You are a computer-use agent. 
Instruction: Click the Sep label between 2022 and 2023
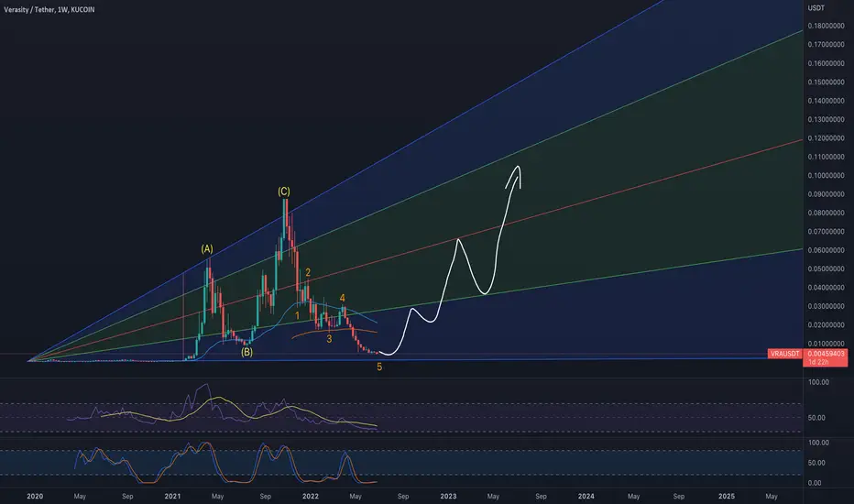pyautogui.click(x=403, y=496)
